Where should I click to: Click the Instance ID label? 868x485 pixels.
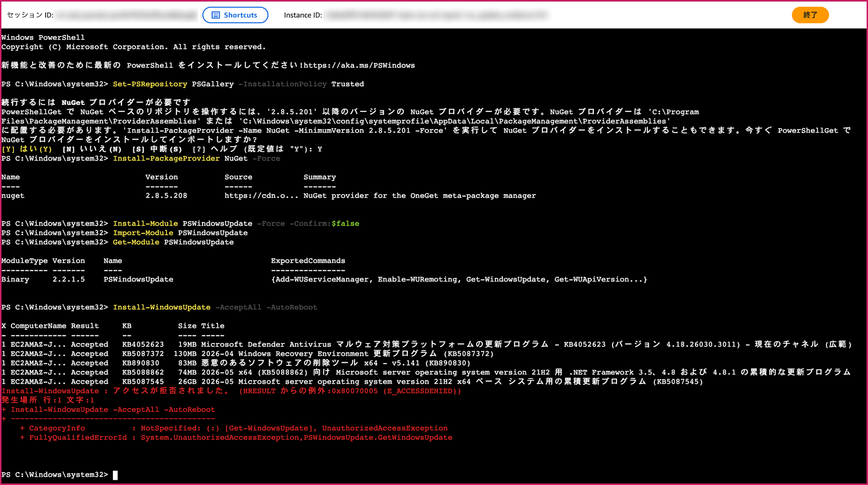pyautogui.click(x=303, y=15)
